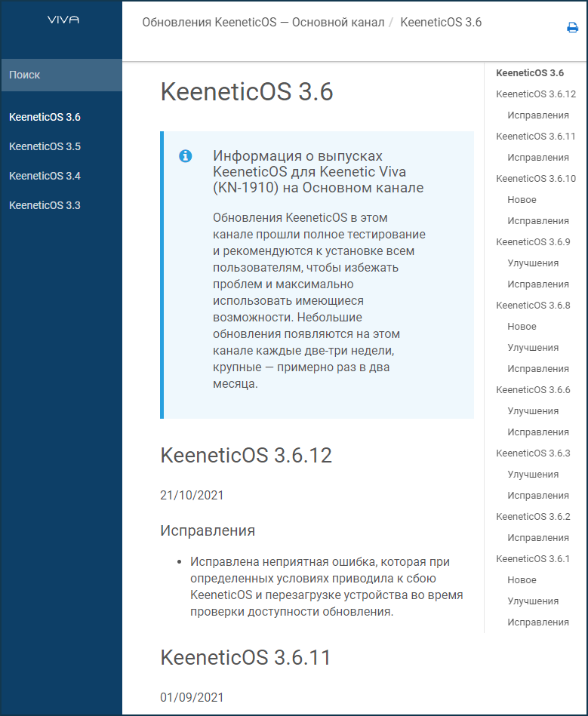This screenshot has height=716, width=588.
Task: Click the KeeneticOS 3.6 breadcrumb item
Action: pos(441,23)
